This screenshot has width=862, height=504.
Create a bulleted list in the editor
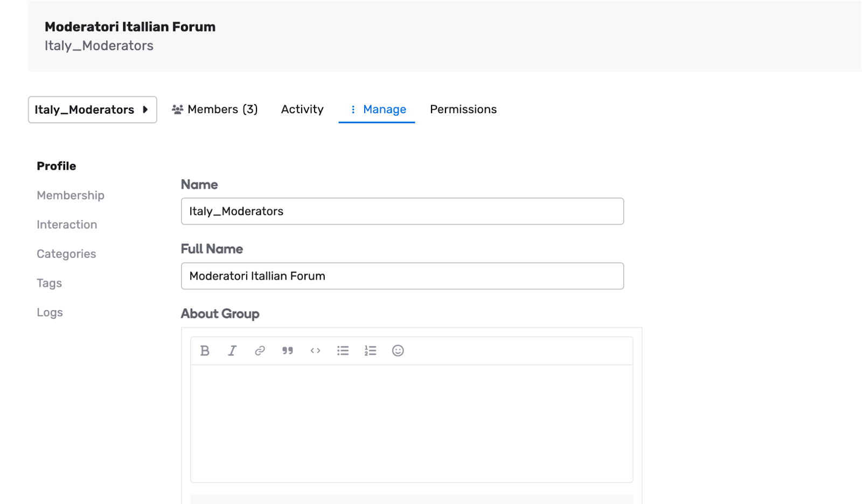tap(343, 351)
